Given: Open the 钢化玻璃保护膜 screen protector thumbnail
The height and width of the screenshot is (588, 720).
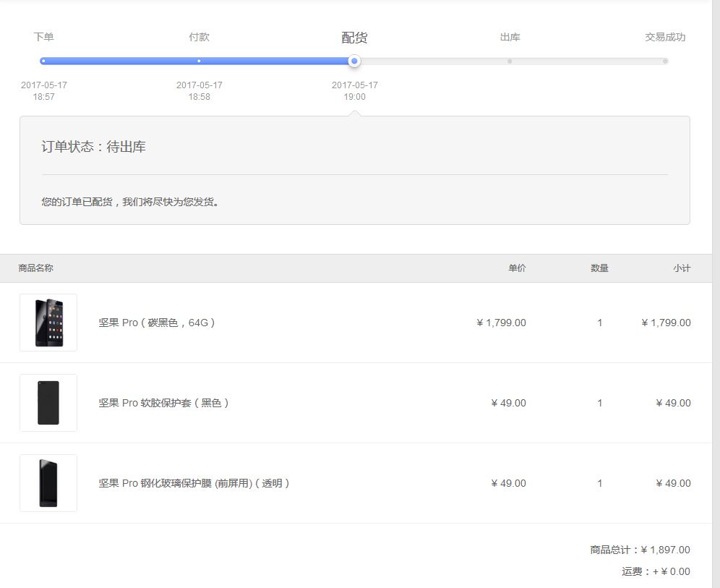Looking at the screenshot, I should tap(48, 483).
